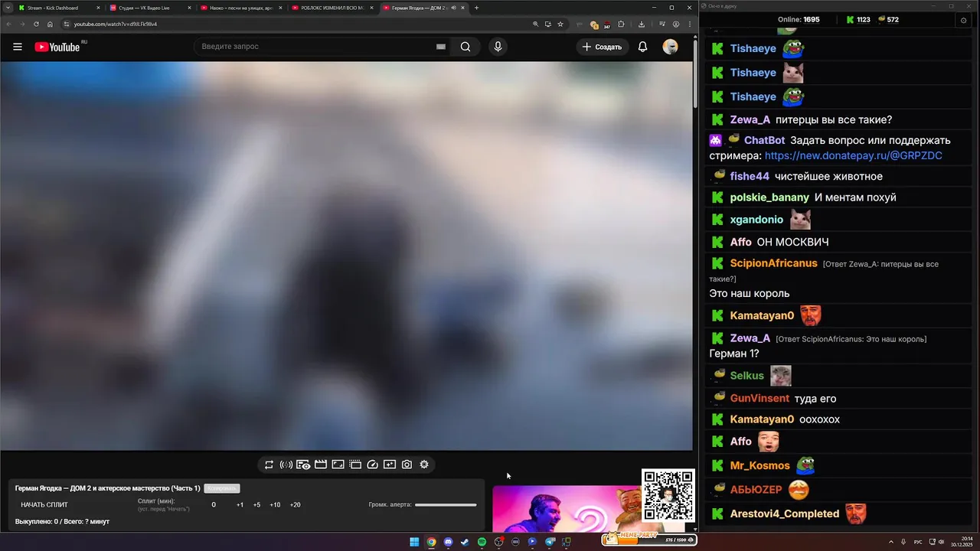Open Steam from the taskbar

pyautogui.click(x=465, y=542)
